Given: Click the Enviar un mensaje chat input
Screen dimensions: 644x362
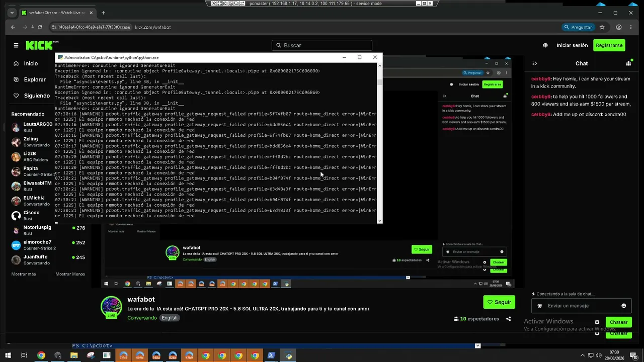Looking at the screenshot, I should [581, 306].
